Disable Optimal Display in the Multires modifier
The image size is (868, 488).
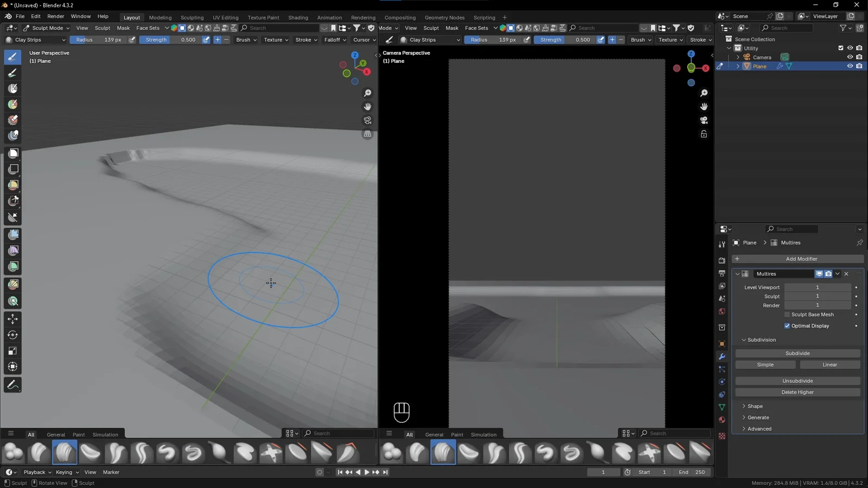787,325
